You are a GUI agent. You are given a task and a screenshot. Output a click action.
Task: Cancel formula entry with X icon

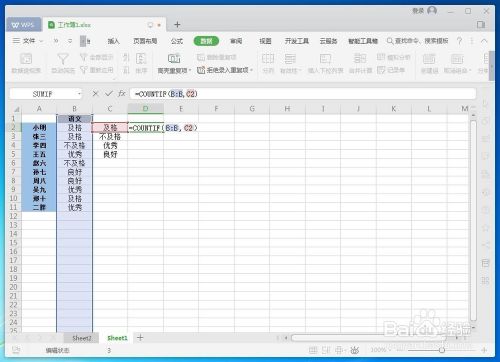pyautogui.click(x=95, y=94)
